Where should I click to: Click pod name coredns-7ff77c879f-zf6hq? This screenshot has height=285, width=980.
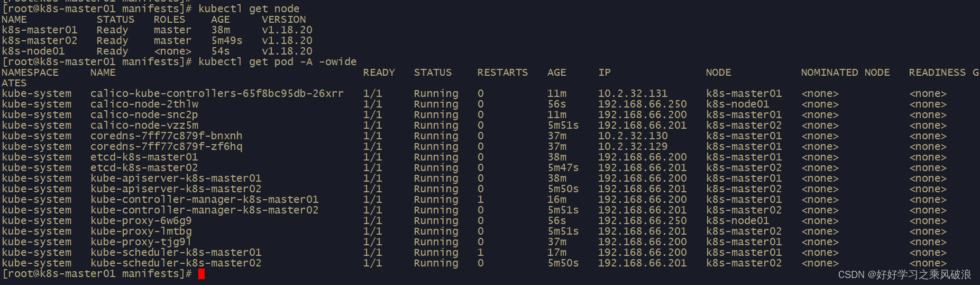[167, 147]
